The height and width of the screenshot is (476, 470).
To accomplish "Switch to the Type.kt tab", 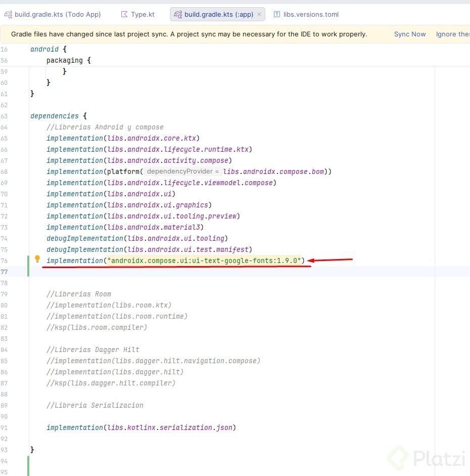I will [x=138, y=14].
